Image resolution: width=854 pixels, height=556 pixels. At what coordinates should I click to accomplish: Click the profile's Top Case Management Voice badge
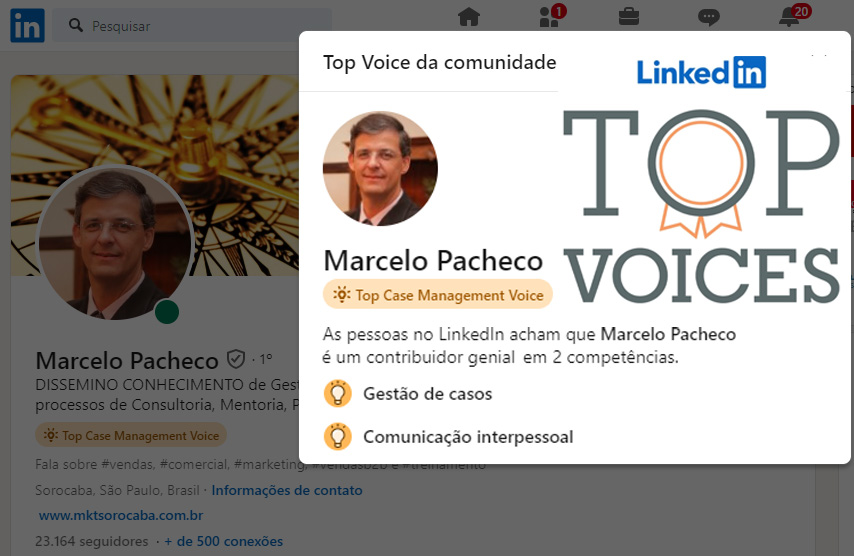[x=131, y=435]
